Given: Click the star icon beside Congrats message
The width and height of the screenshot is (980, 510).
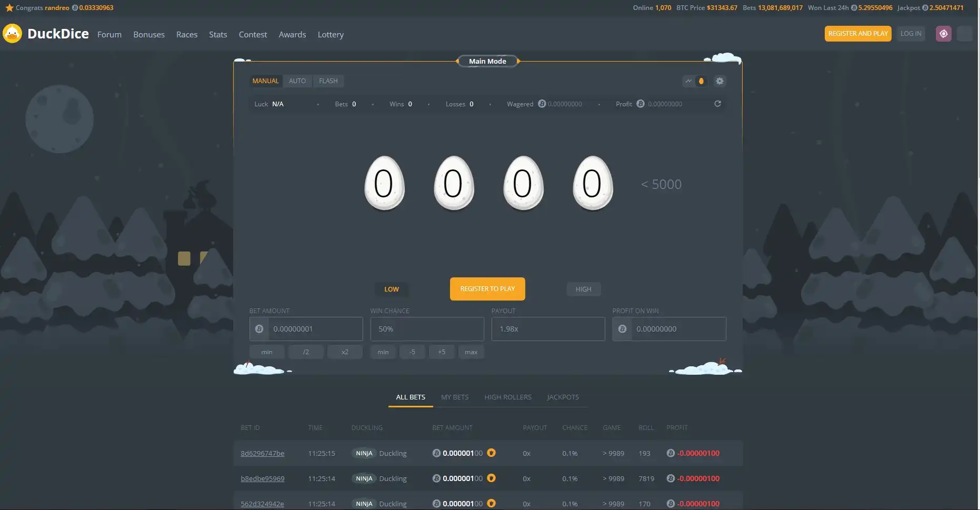Looking at the screenshot, I should pyautogui.click(x=9, y=8).
